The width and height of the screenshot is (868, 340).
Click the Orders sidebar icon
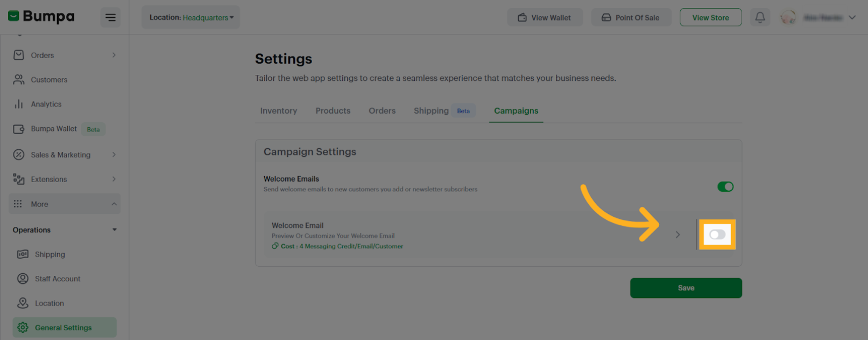19,55
